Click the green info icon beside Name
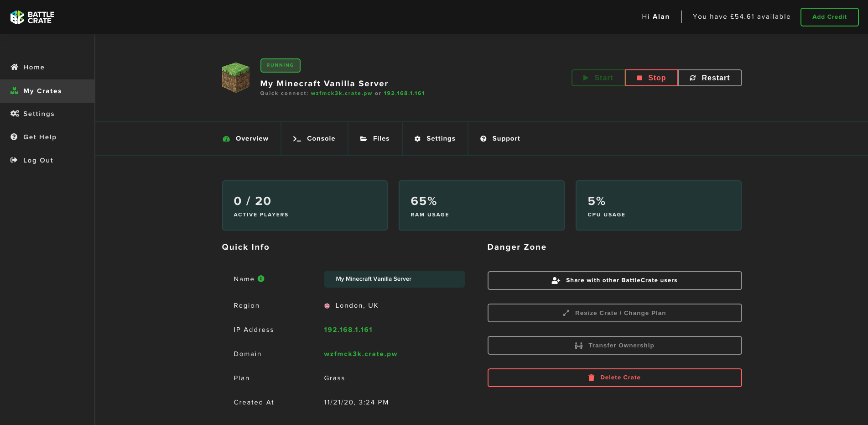This screenshot has width=868, height=425. click(x=261, y=279)
